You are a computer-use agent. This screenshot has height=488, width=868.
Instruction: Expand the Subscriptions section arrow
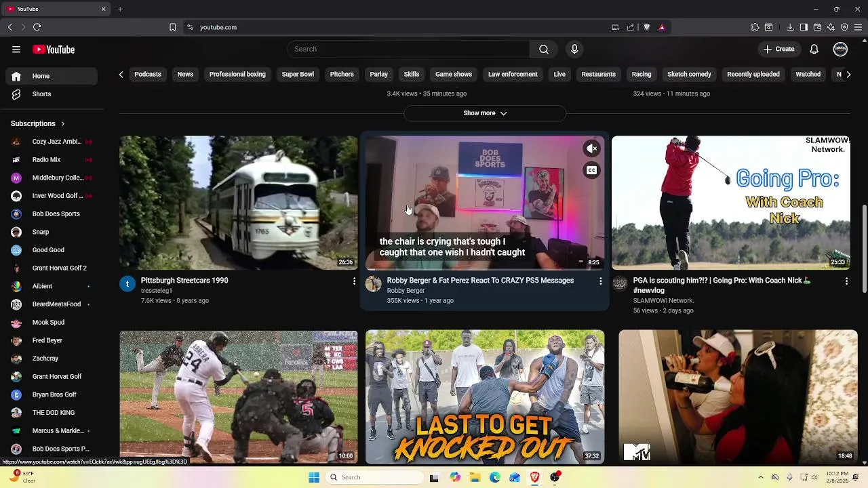pos(62,124)
